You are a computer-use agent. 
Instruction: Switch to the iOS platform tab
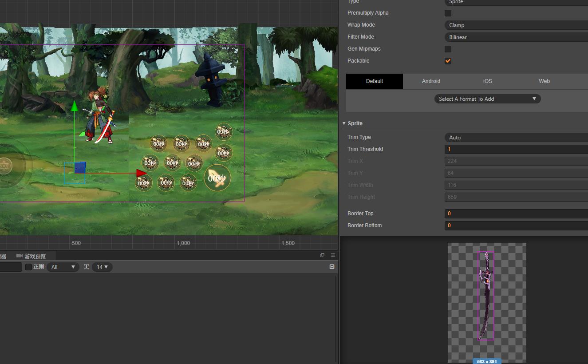tap(487, 81)
